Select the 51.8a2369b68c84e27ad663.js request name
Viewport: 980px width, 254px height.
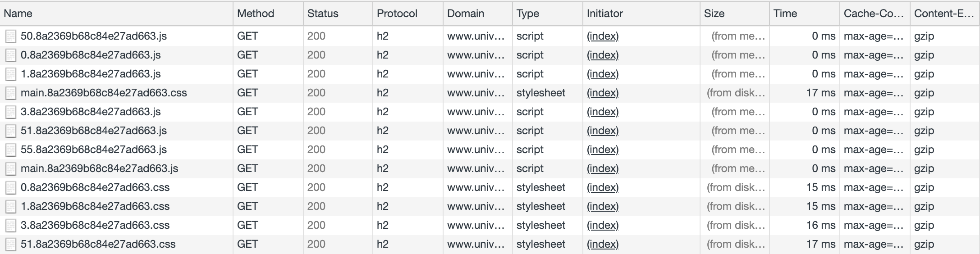tap(94, 131)
